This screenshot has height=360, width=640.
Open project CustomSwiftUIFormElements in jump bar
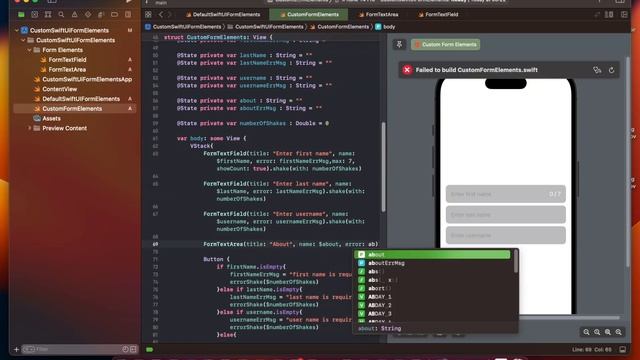coord(183,27)
